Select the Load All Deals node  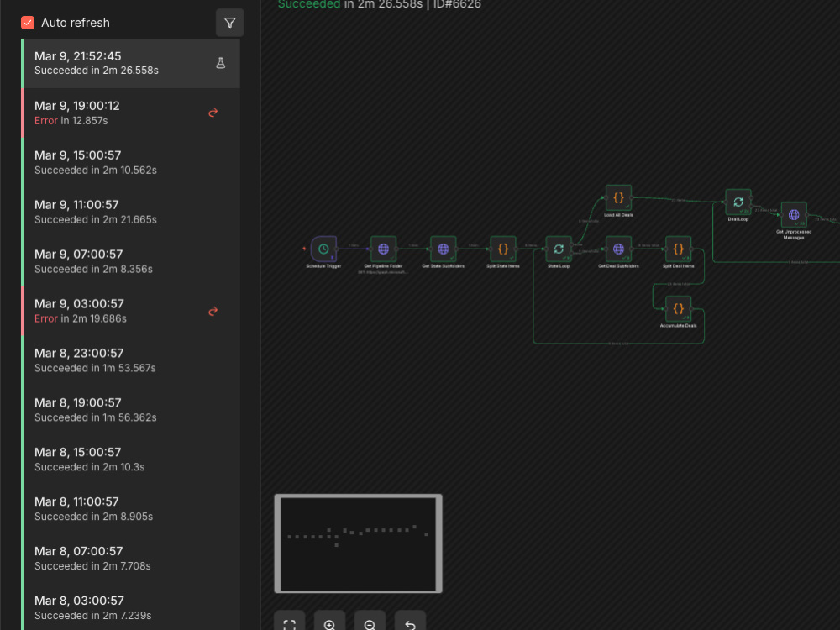(x=619, y=197)
